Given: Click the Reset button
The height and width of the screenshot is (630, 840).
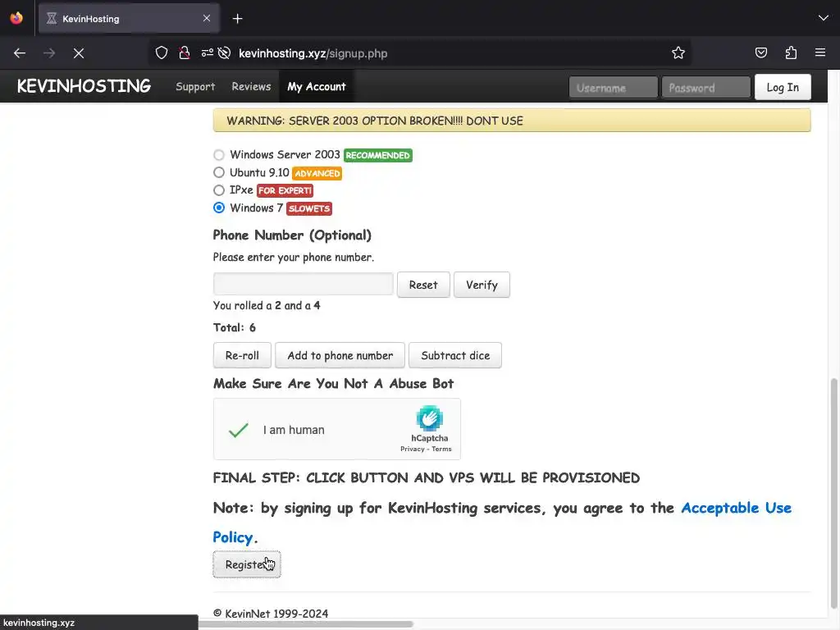Looking at the screenshot, I should point(423,285).
